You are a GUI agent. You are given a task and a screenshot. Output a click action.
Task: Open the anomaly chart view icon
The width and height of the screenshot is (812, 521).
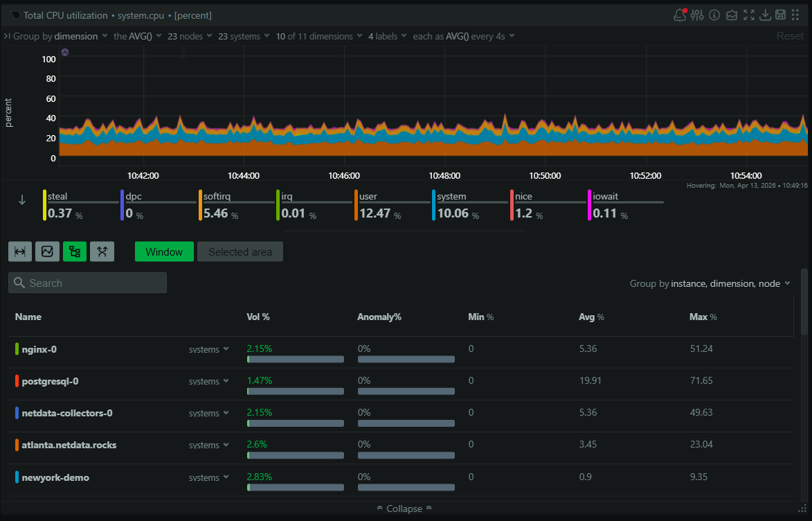(731, 15)
